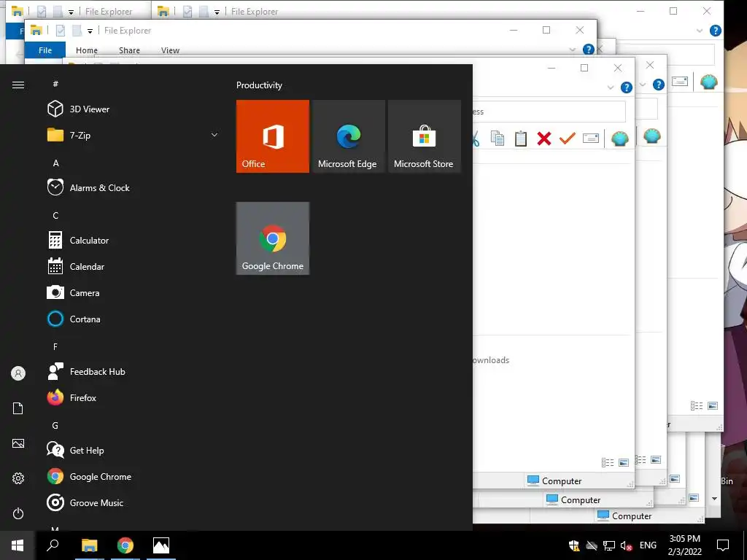
Task: Open Feedback Hub
Action: click(133, 371)
